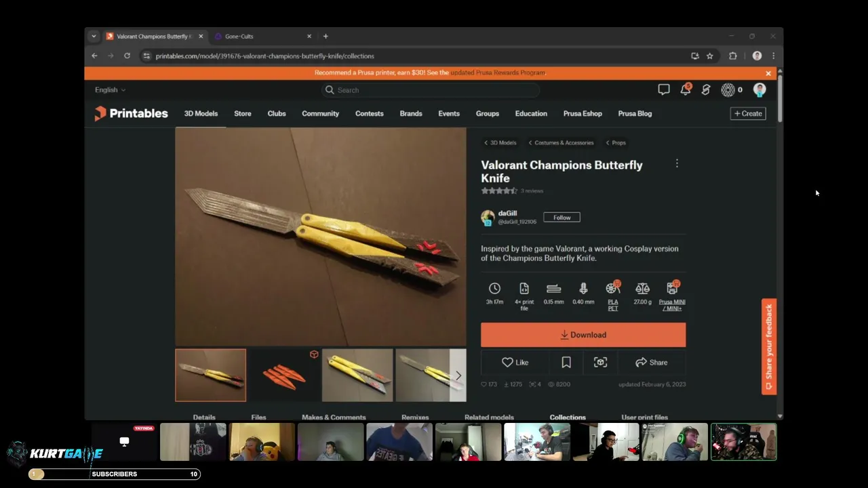This screenshot has height=488, width=868.
Task: Dismiss the Prusa Rewards banner
Action: click(768, 73)
